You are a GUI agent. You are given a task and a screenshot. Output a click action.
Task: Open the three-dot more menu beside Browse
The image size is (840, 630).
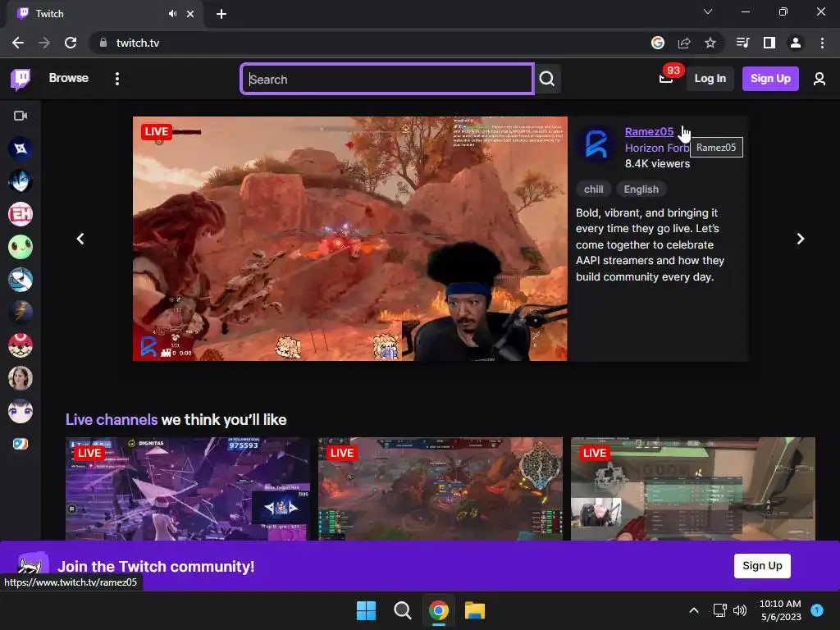pyautogui.click(x=116, y=79)
